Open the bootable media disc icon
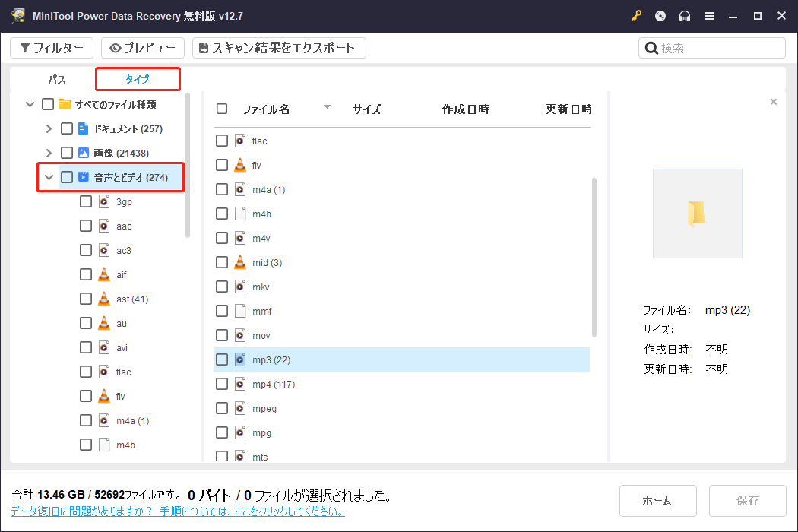Viewport: 798px width, 532px height. pos(660,15)
